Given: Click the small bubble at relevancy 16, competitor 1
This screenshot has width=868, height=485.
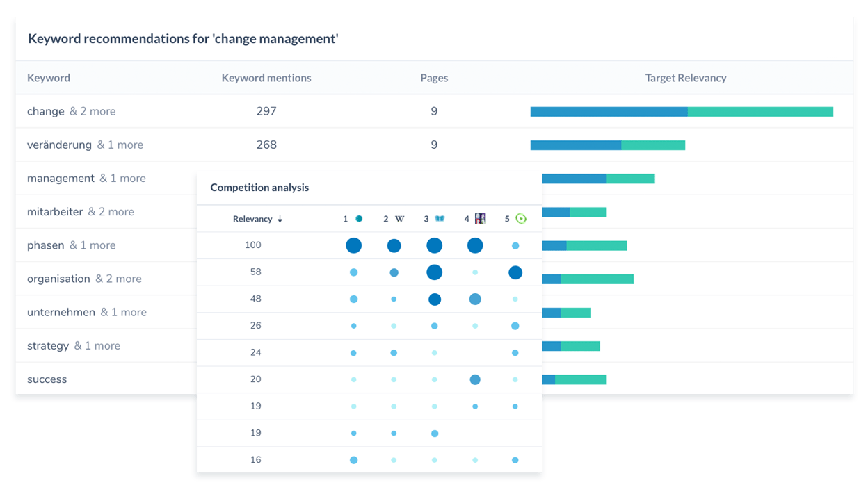Looking at the screenshot, I should 354,459.
